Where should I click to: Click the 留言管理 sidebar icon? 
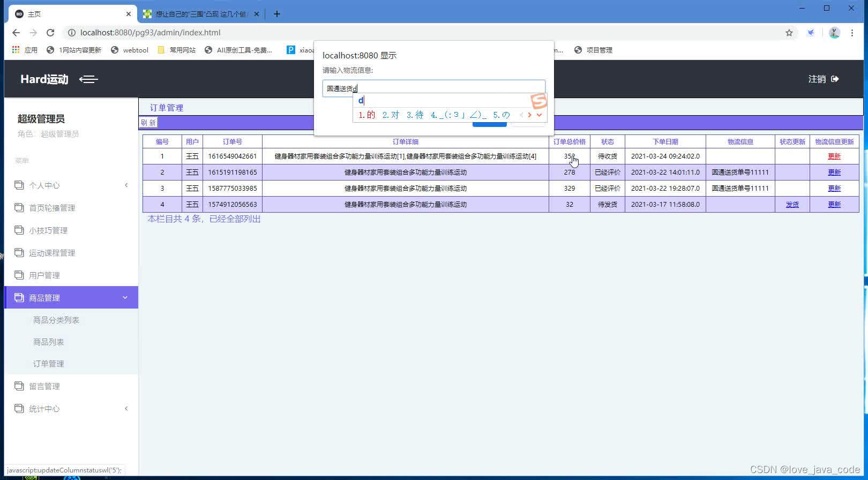click(19, 386)
